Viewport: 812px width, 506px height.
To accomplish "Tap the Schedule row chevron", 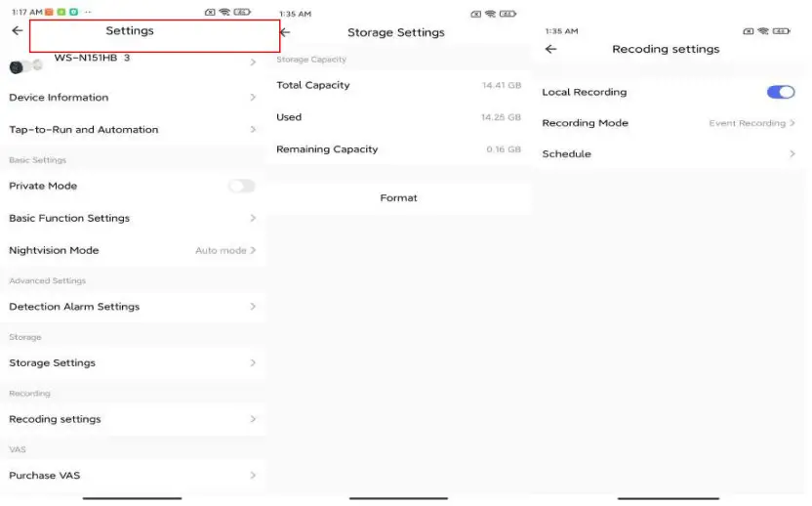I will pos(792,154).
